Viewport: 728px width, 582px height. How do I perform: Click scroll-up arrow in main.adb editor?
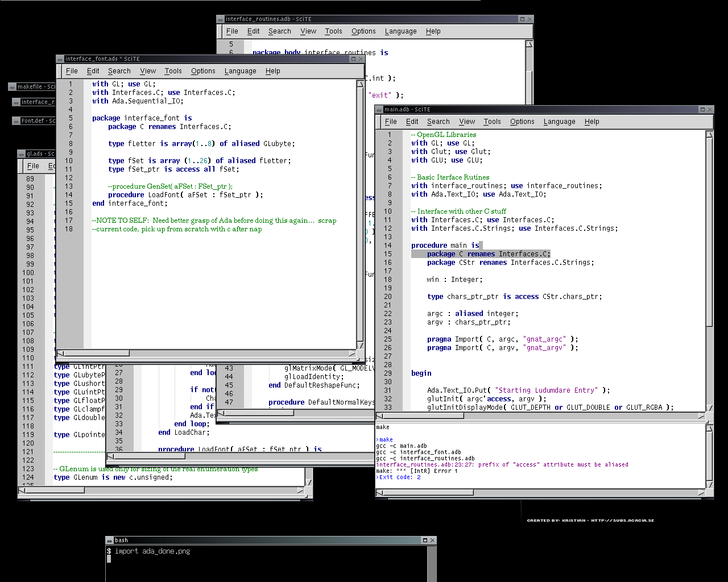(709, 135)
